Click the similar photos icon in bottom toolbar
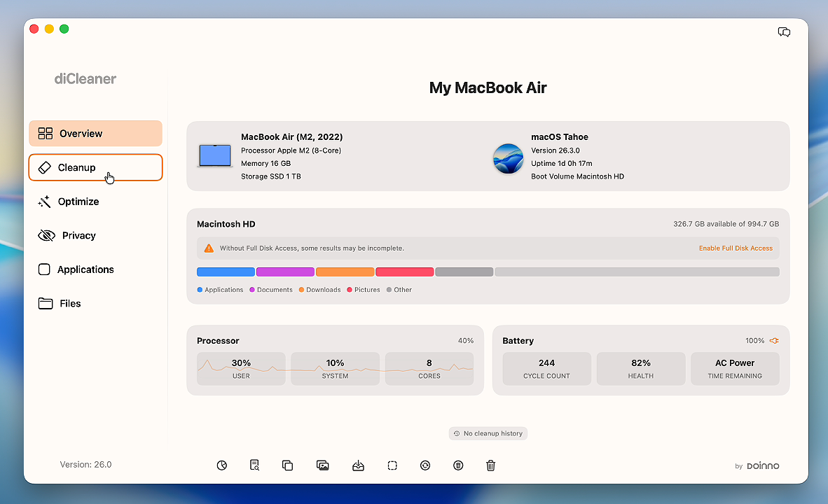Screen dimensions: 828x504 point(323,465)
